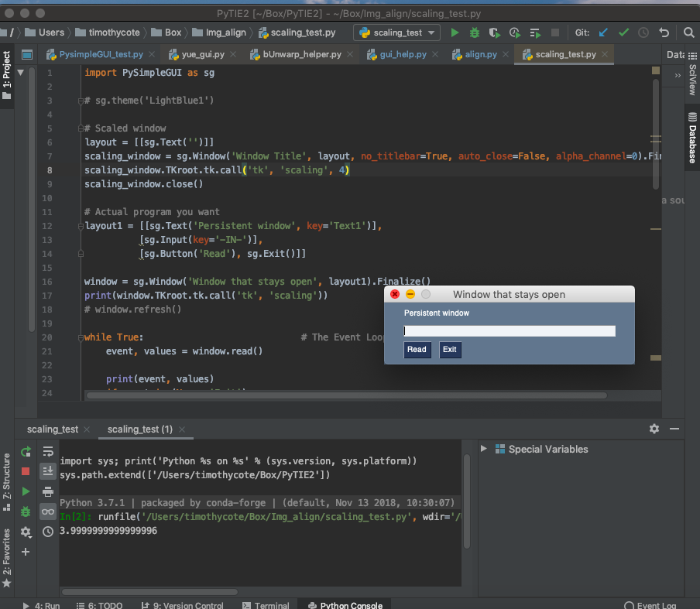This screenshot has height=609, width=700.
Task: Expand Special Variables in the console panel
Action: click(483, 449)
